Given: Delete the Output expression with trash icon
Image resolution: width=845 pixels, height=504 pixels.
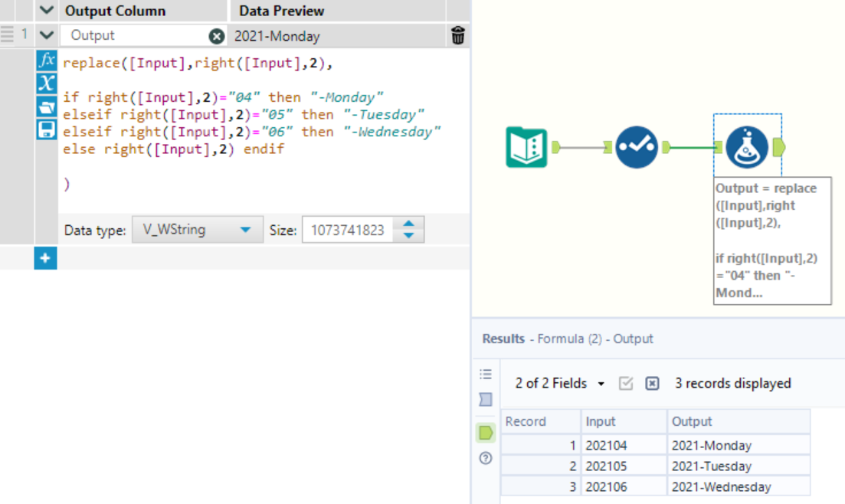Looking at the screenshot, I should pyautogui.click(x=457, y=35).
